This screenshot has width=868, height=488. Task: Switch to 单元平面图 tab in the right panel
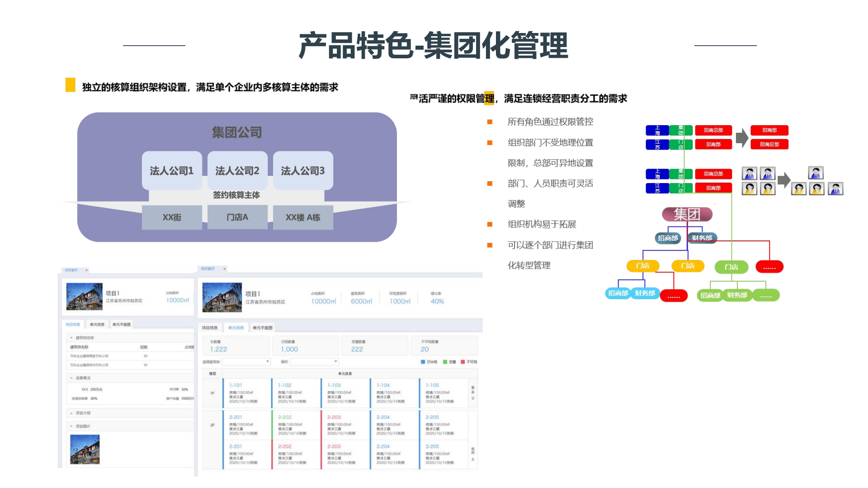262,328
